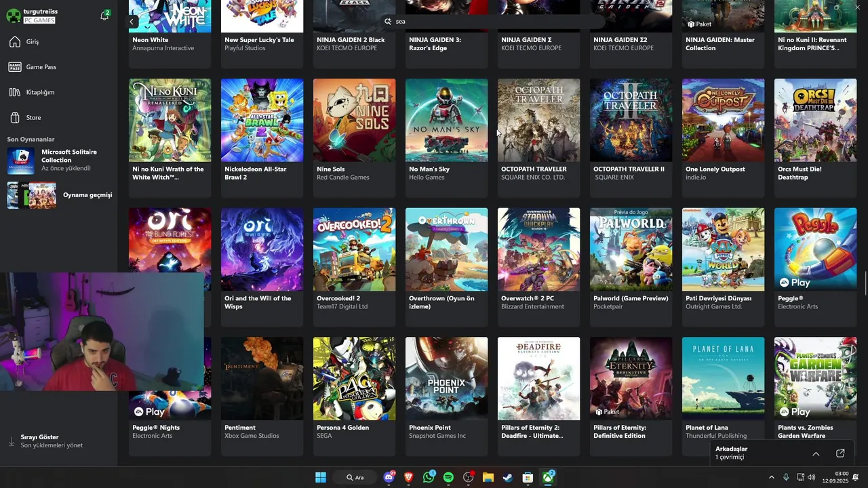Click OCTOPATH TRAVELER title text
This screenshot has height=488, width=868.
(x=534, y=169)
